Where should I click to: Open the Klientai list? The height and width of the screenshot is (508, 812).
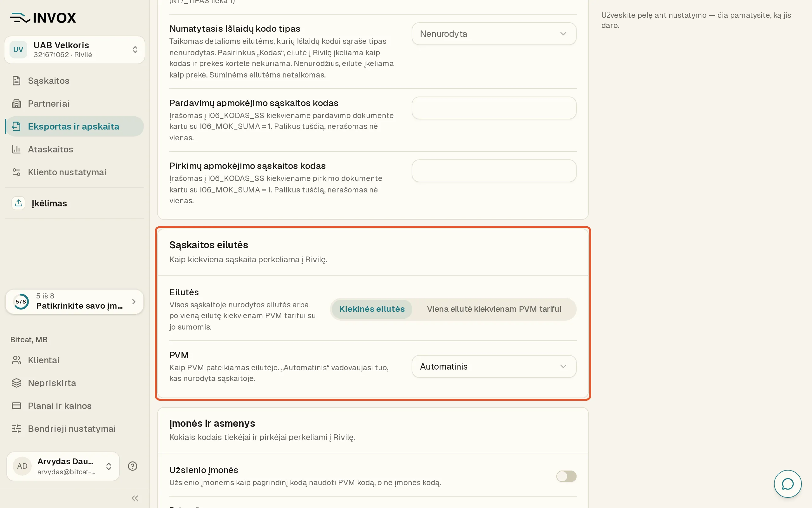pos(75,360)
